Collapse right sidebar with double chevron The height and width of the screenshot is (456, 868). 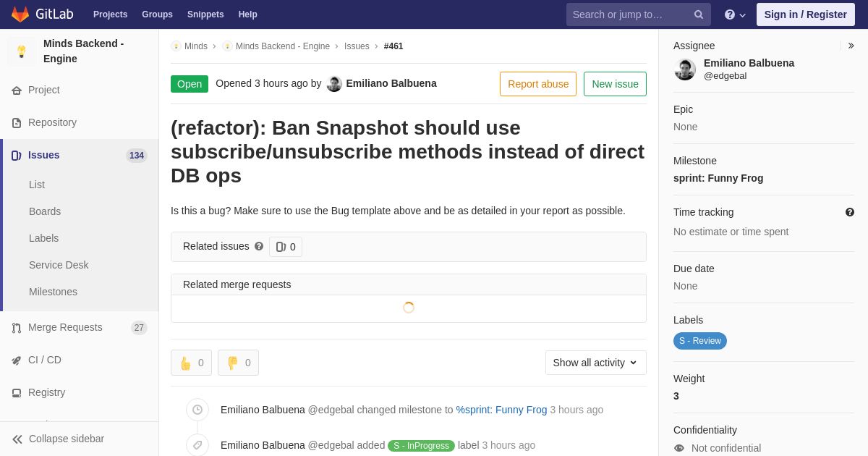851,46
